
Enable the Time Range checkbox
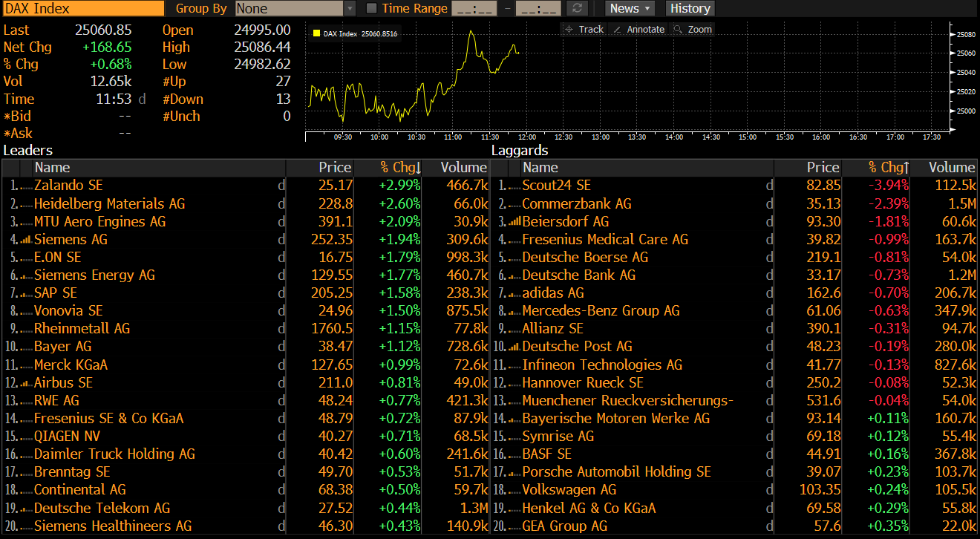click(370, 8)
